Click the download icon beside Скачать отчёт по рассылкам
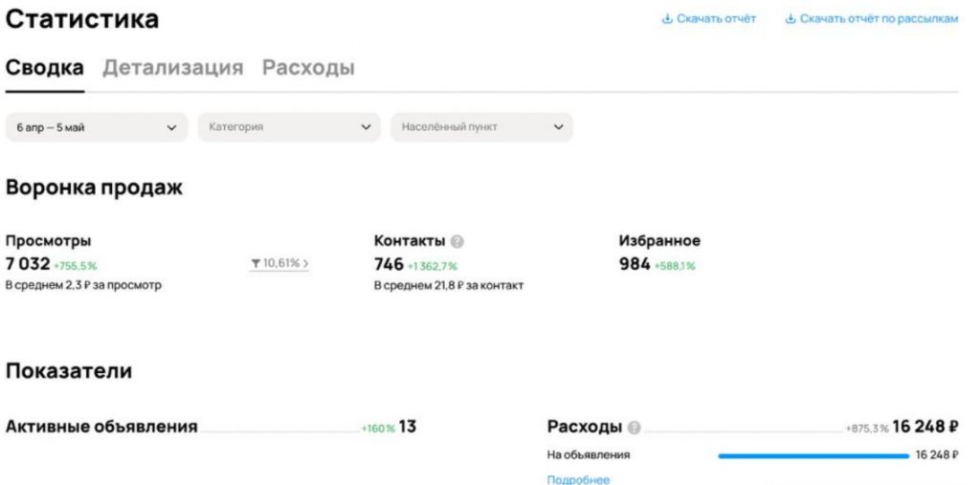Image resolution: width=980 pixels, height=485 pixels. pyautogui.click(x=790, y=19)
